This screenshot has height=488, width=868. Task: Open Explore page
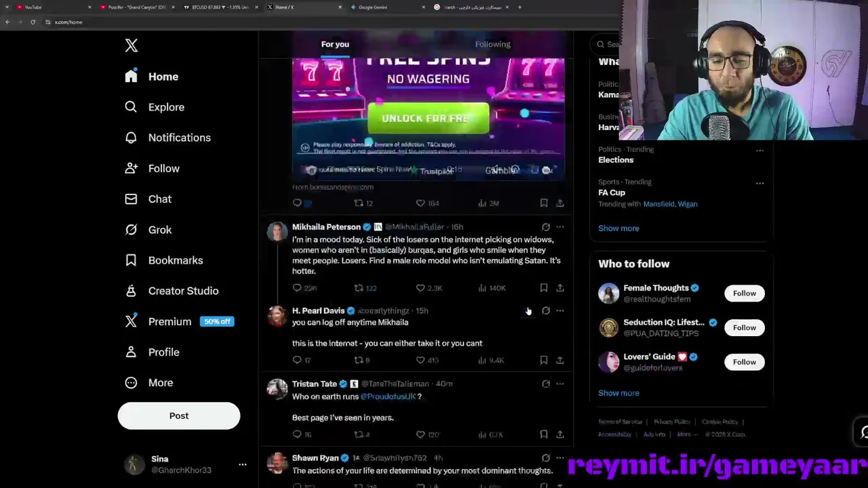click(x=155, y=107)
